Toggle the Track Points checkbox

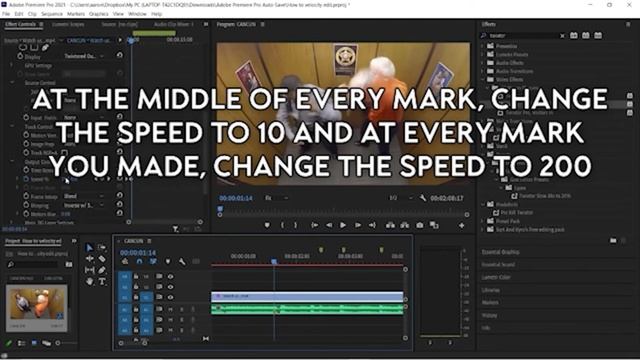(x=64, y=153)
